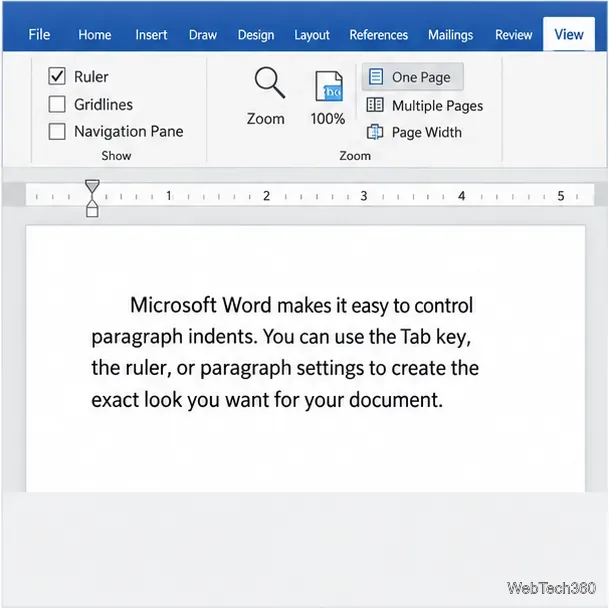
Task: Click ruler at the 3 inch mark
Action: [x=364, y=195]
